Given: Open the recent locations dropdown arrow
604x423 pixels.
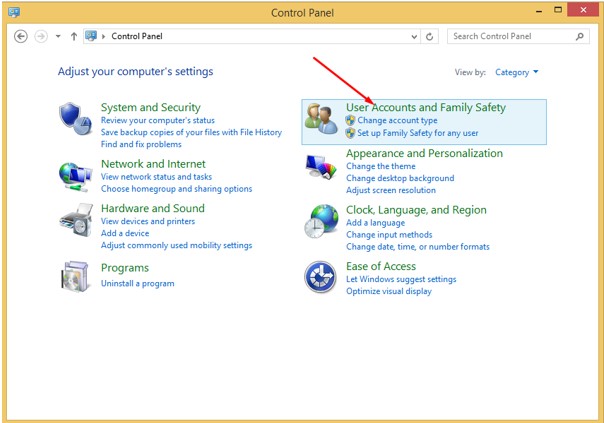Looking at the screenshot, I should pyautogui.click(x=58, y=36).
